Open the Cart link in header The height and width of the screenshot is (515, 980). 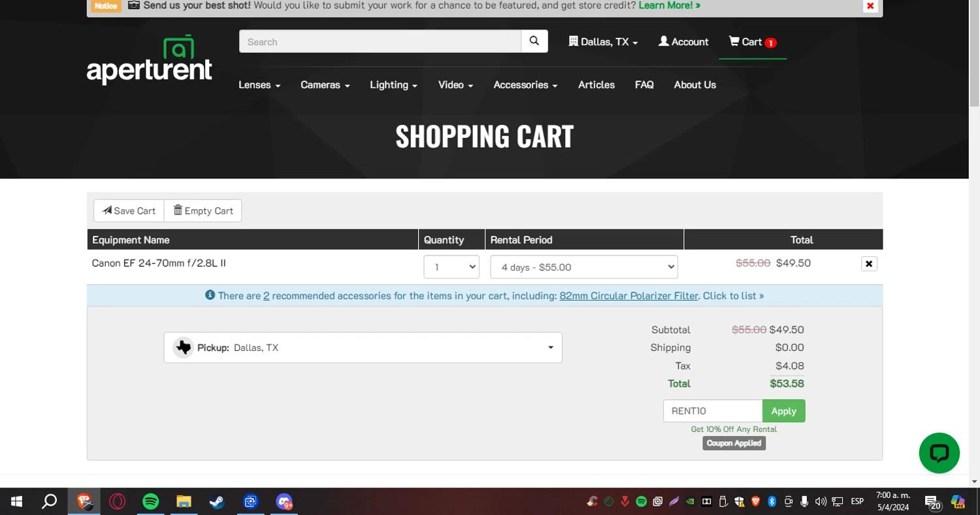pos(753,42)
